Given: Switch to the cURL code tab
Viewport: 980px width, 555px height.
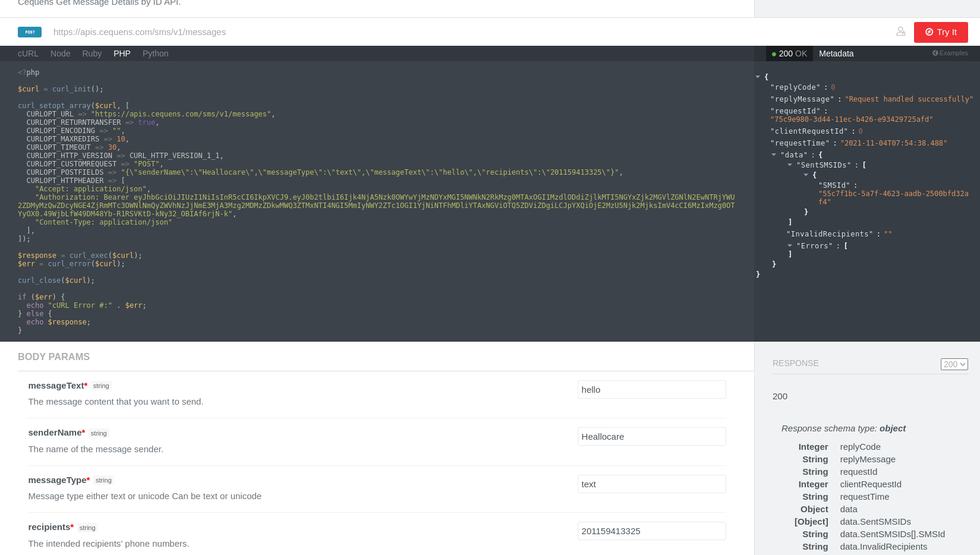Looking at the screenshot, I should [x=28, y=53].
